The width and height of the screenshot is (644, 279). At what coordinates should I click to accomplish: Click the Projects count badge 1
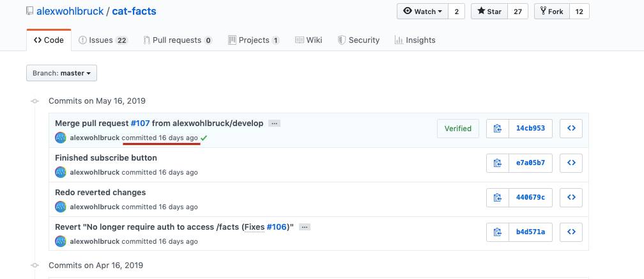(275, 40)
